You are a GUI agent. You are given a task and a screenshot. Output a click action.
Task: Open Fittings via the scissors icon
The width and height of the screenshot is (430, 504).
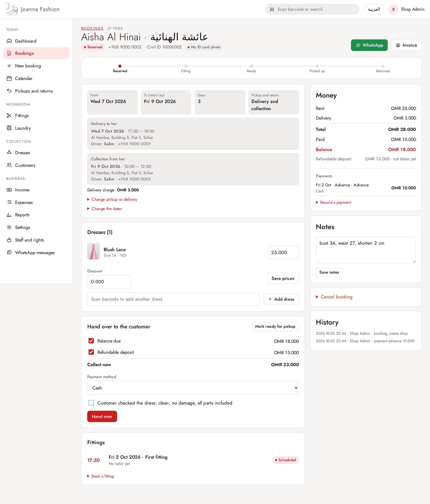click(x=9, y=116)
